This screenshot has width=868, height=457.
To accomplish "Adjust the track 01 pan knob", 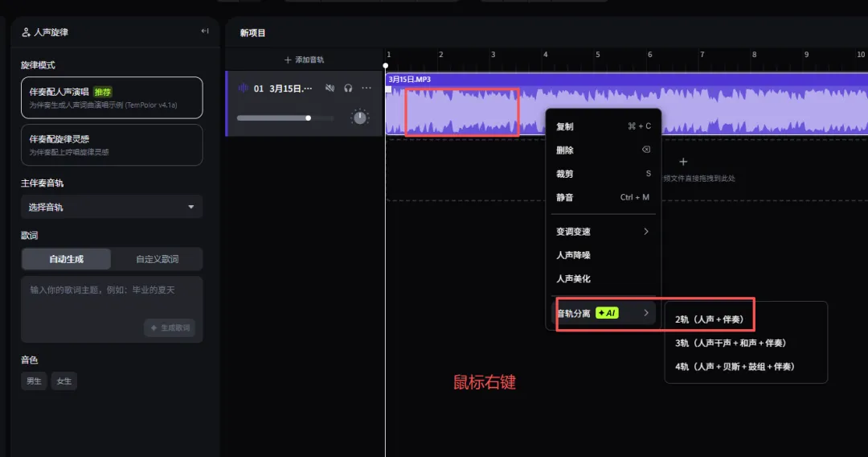I will (x=360, y=117).
